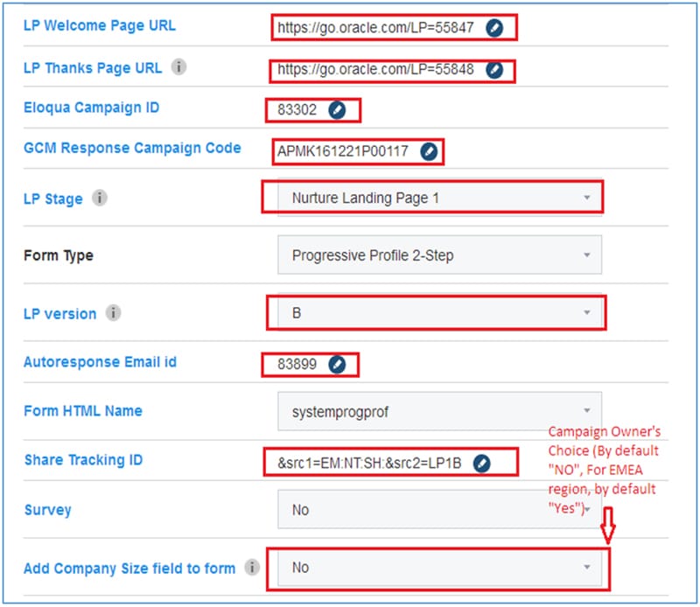Image resolution: width=700 pixels, height=607 pixels.
Task: Click the campaign ID value 83302
Action: point(297,110)
